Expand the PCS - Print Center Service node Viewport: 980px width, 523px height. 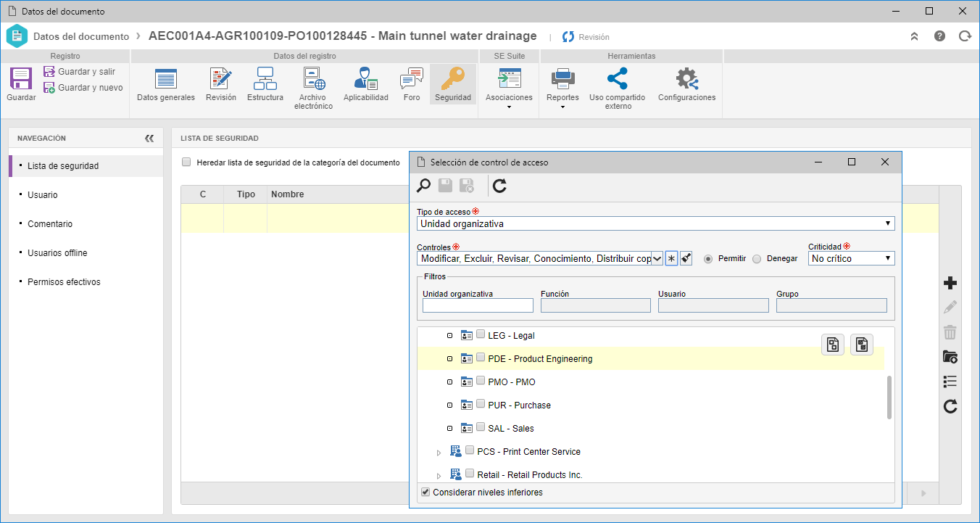point(439,453)
